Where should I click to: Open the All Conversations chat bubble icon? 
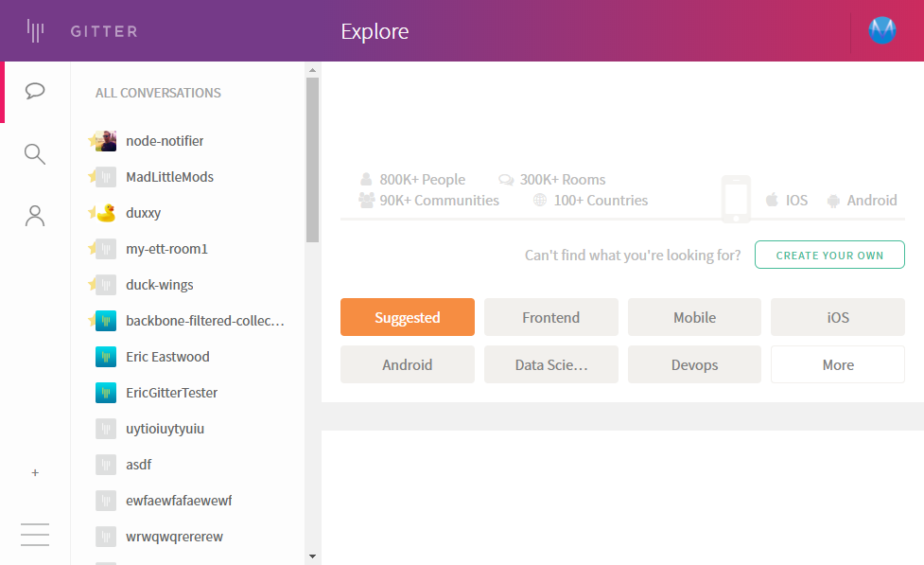tap(35, 92)
